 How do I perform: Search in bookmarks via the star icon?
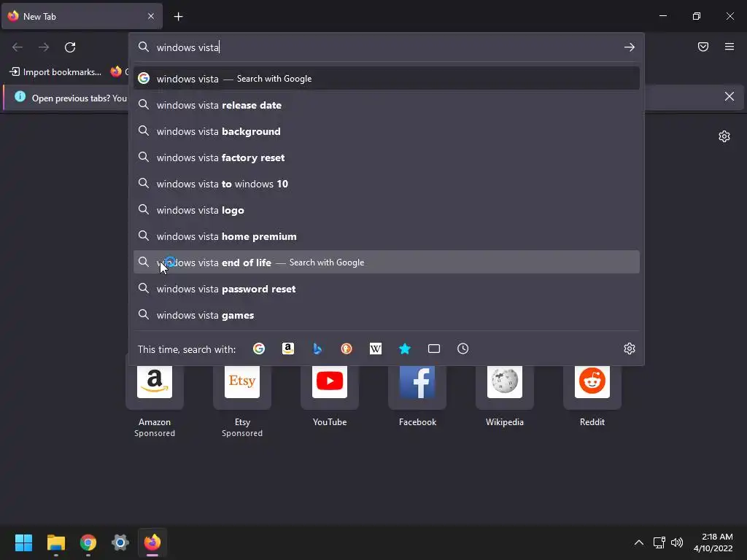pyautogui.click(x=404, y=349)
